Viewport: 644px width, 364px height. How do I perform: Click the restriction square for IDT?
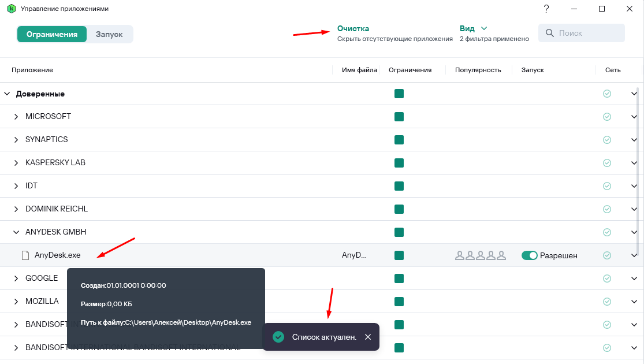(399, 186)
